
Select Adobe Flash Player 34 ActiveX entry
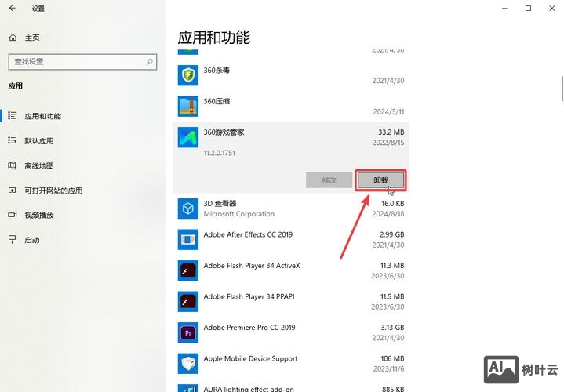(x=252, y=266)
